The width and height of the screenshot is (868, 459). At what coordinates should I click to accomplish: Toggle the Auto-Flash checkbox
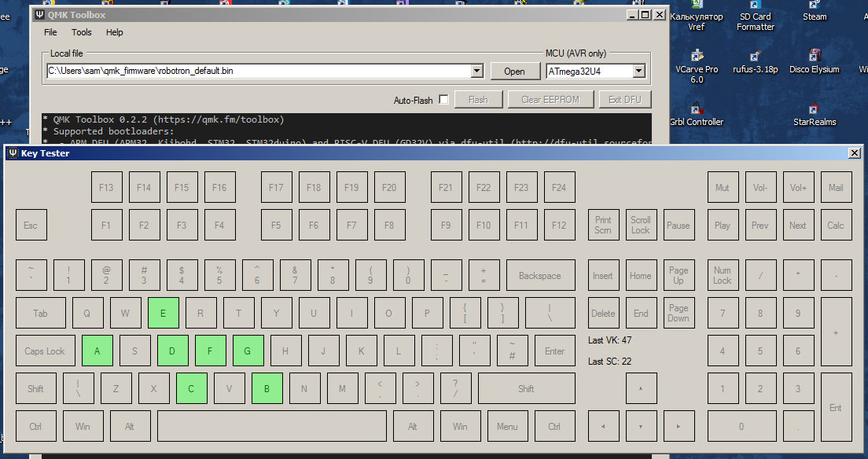443,100
